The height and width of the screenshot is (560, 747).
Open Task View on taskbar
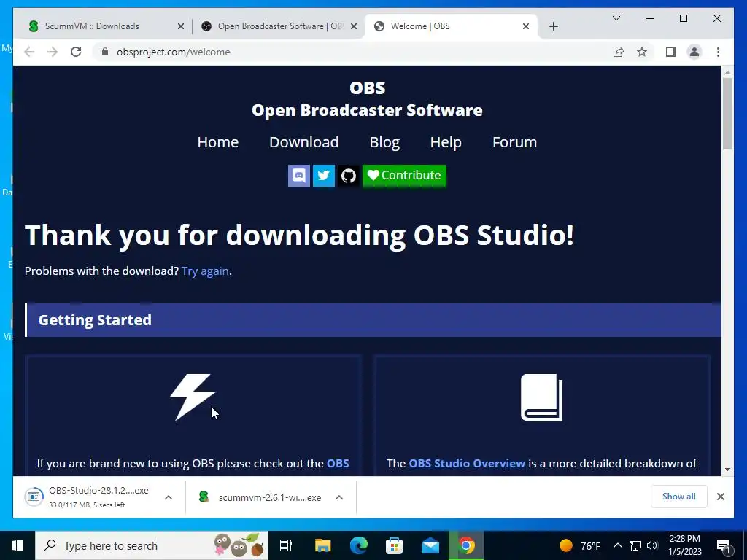(x=285, y=545)
